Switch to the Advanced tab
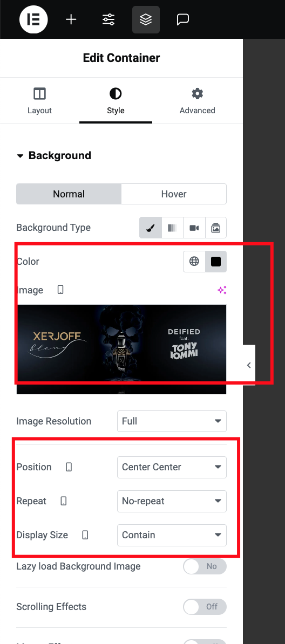The image size is (285, 644). (198, 101)
